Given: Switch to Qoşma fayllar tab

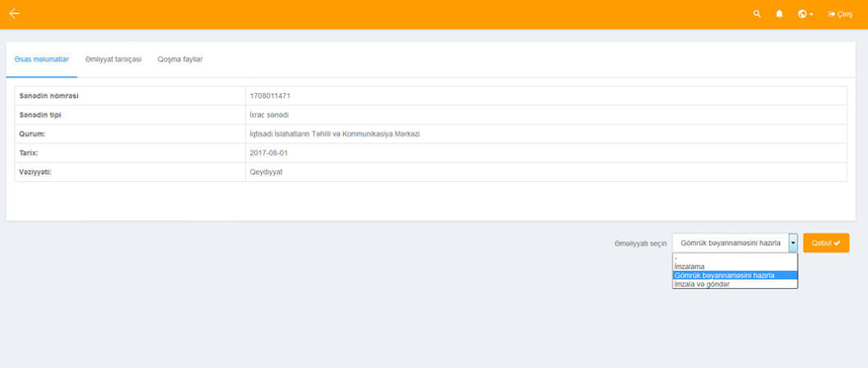Looking at the screenshot, I should tap(180, 59).
